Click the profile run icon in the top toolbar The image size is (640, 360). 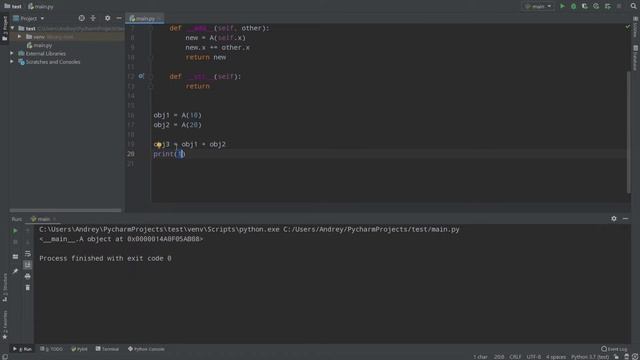click(596, 6)
